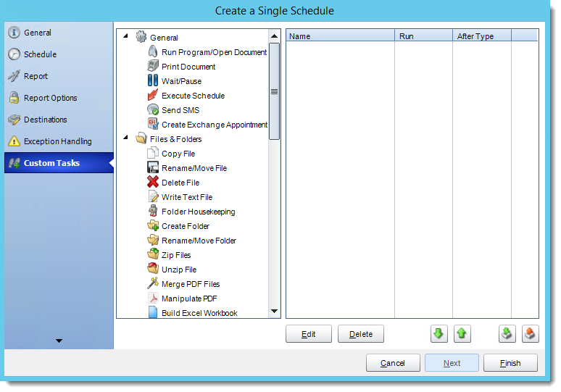
Task: Sort by Name column header
Action: 340,36
